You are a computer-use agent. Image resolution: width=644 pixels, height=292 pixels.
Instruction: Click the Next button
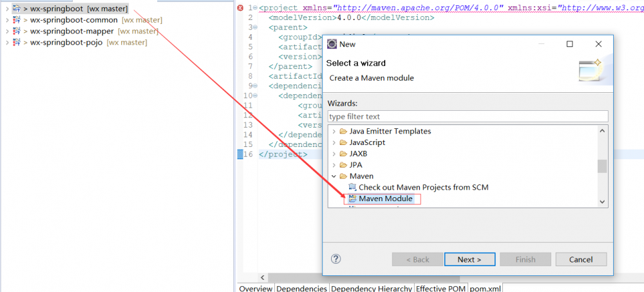tap(469, 260)
